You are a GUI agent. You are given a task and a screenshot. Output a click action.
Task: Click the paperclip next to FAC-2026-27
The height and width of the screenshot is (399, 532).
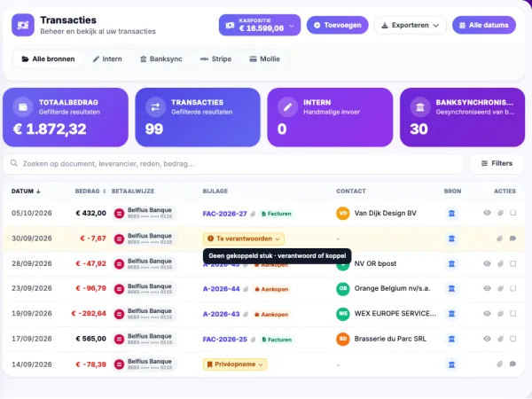click(x=253, y=214)
